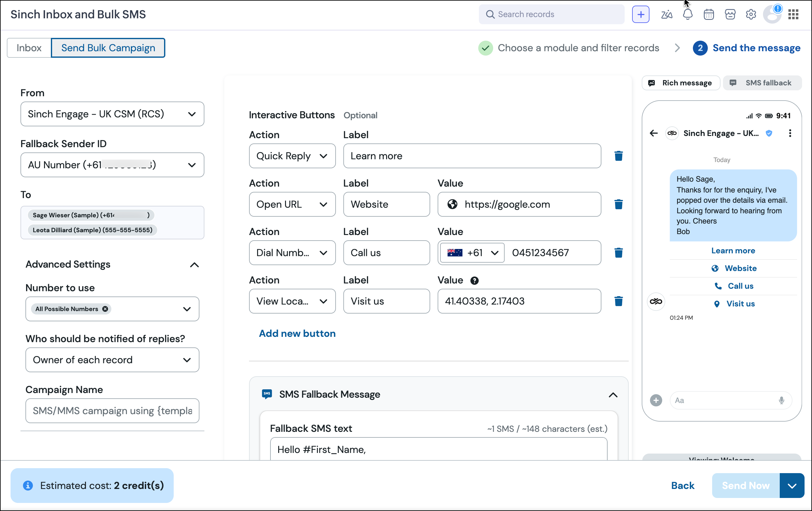Screen dimensions: 812x511
Task: Open the Number to use dropdown
Action: tap(112, 309)
